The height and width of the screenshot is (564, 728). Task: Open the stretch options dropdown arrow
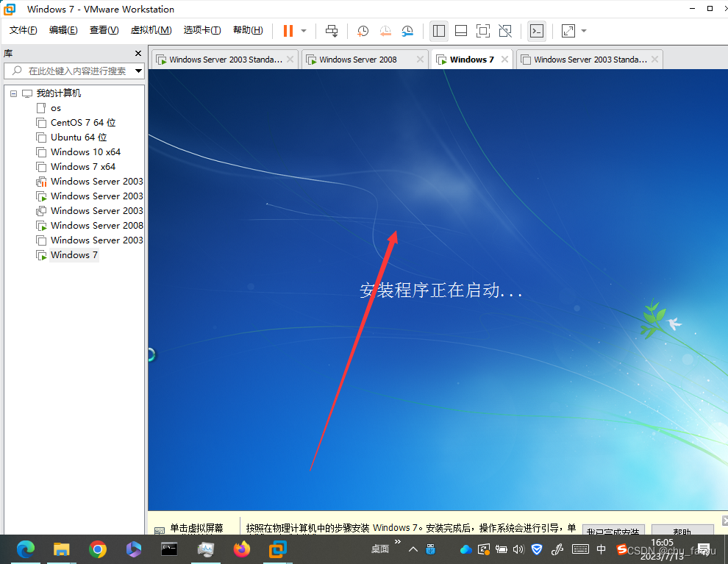click(584, 31)
